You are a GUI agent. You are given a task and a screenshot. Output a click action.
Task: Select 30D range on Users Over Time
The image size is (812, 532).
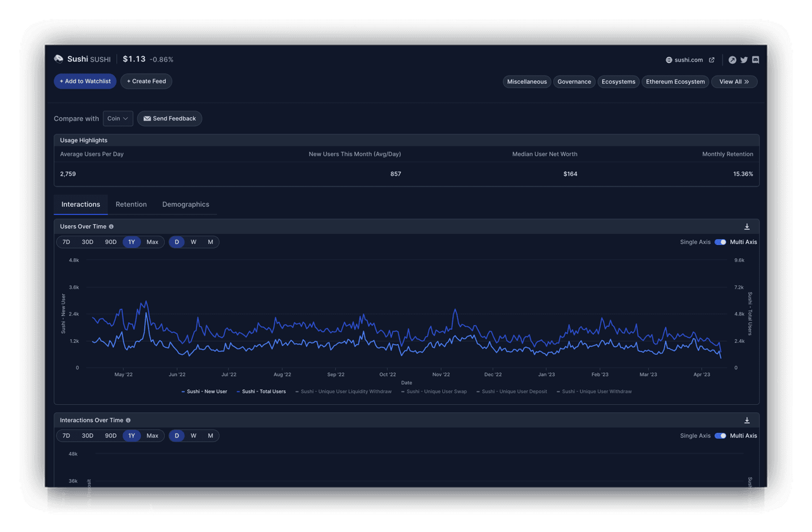point(87,242)
